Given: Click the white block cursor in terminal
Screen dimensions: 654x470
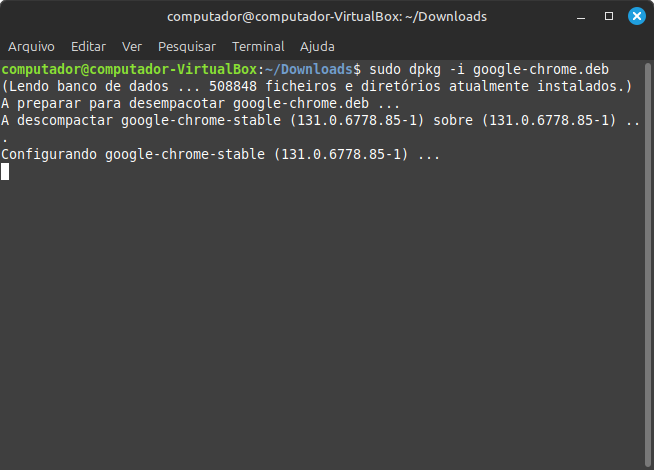Looking at the screenshot, I should point(5,172).
